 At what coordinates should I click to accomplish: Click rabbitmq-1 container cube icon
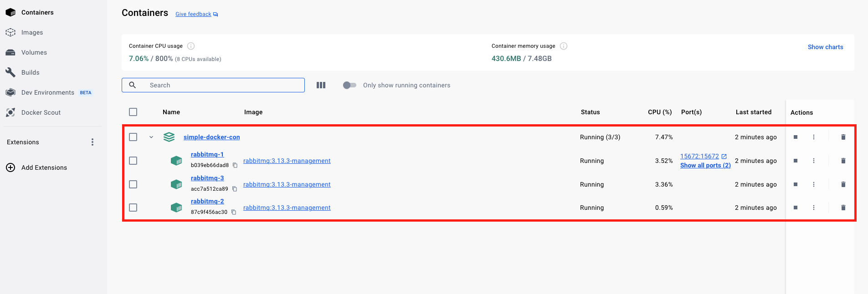(x=176, y=161)
